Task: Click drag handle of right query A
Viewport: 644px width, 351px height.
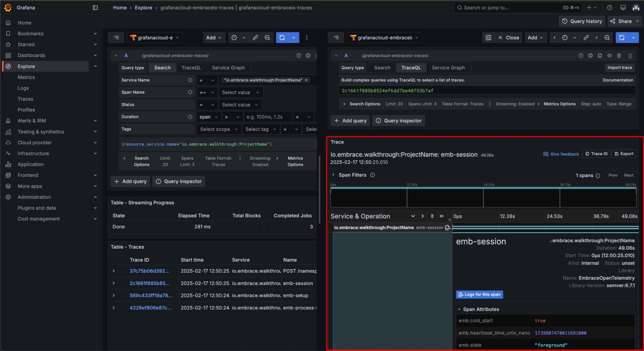Action: point(630,56)
